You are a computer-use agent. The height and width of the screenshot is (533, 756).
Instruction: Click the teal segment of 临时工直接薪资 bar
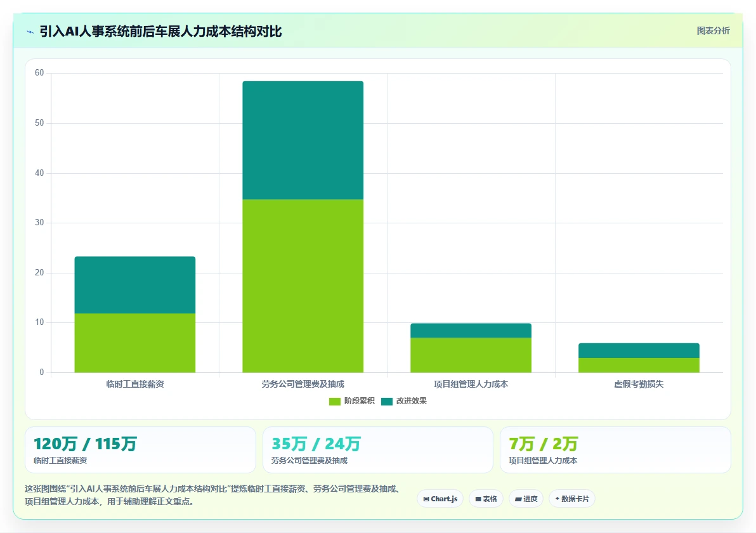[x=135, y=285]
